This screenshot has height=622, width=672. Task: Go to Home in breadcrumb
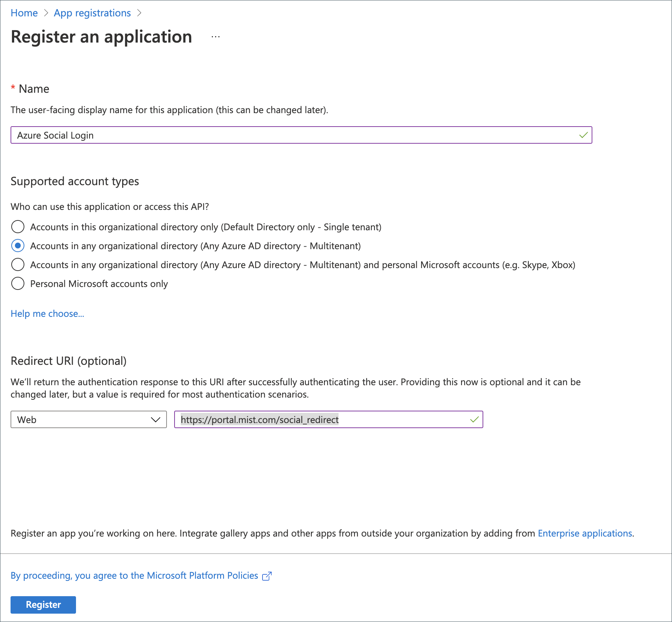click(x=24, y=13)
